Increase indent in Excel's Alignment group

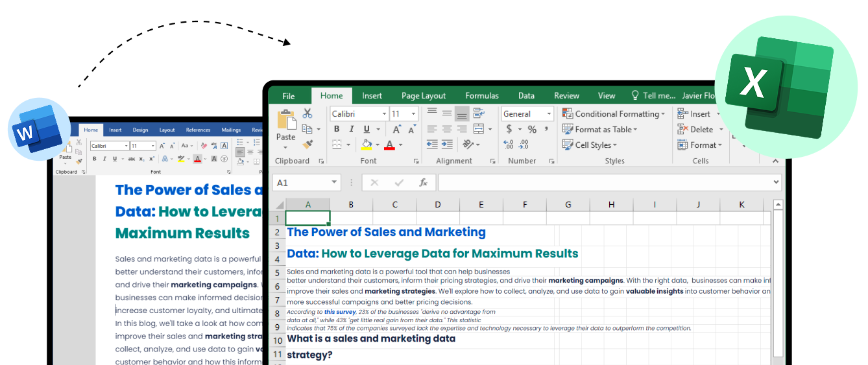pyautogui.click(x=447, y=145)
